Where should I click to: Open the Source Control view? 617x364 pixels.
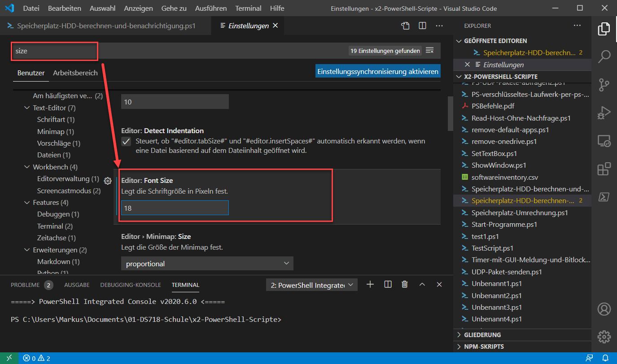(x=604, y=85)
